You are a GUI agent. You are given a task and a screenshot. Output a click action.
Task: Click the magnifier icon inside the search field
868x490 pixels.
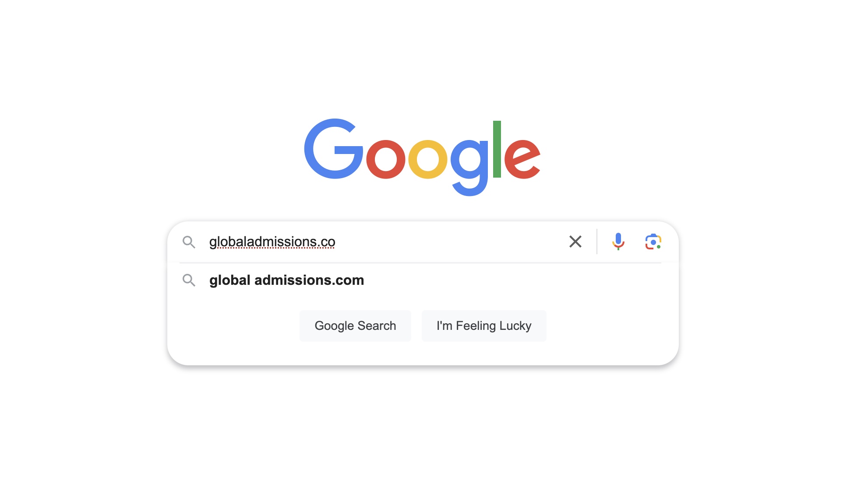pos(189,242)
